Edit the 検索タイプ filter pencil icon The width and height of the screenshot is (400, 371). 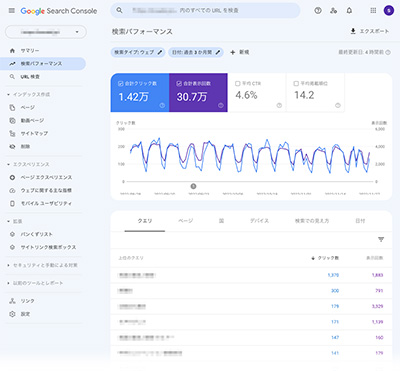(x=160, y=52)
